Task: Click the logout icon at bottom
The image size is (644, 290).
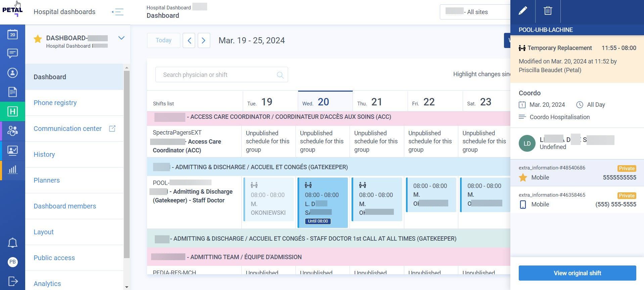Action: [12, 281]
